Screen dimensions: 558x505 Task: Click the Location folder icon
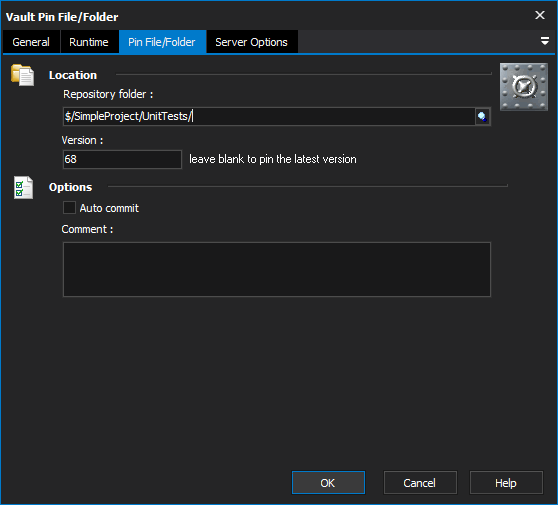point(23,75)
